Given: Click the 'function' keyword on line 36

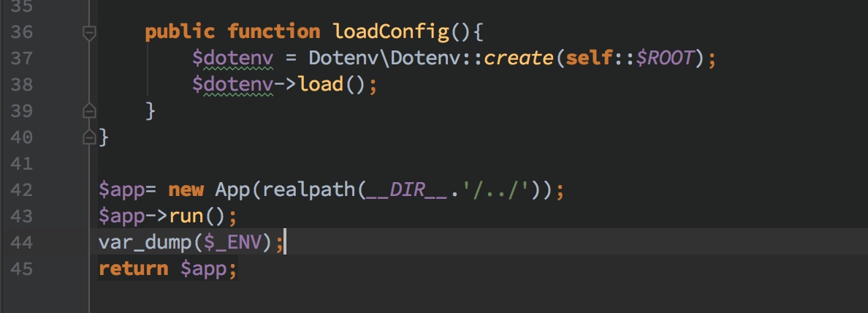Looking at the screenshot, I should (274, 31).
